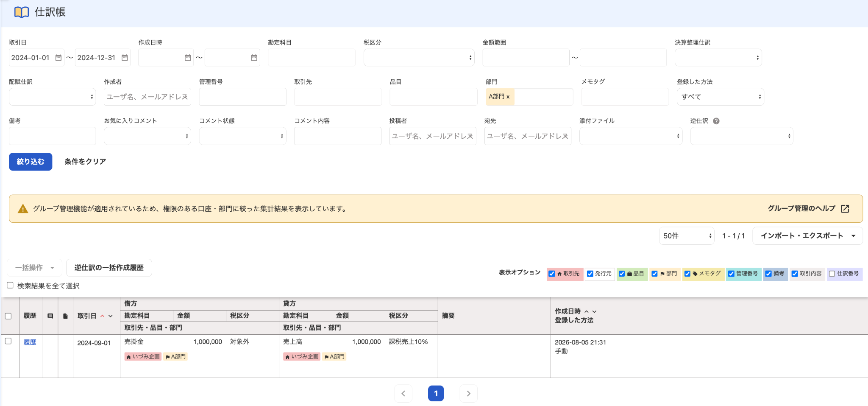868x406 pixels.
Task: Click 条件をクリア to reset filters
Action: 85,162
